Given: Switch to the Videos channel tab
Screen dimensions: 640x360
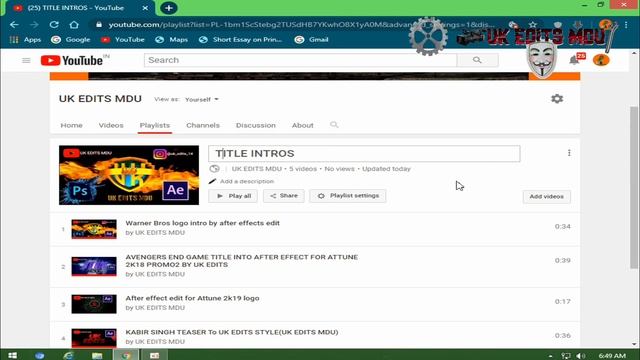Looking at the screenshot, I should pyautogui.click(x=111, y=125).
